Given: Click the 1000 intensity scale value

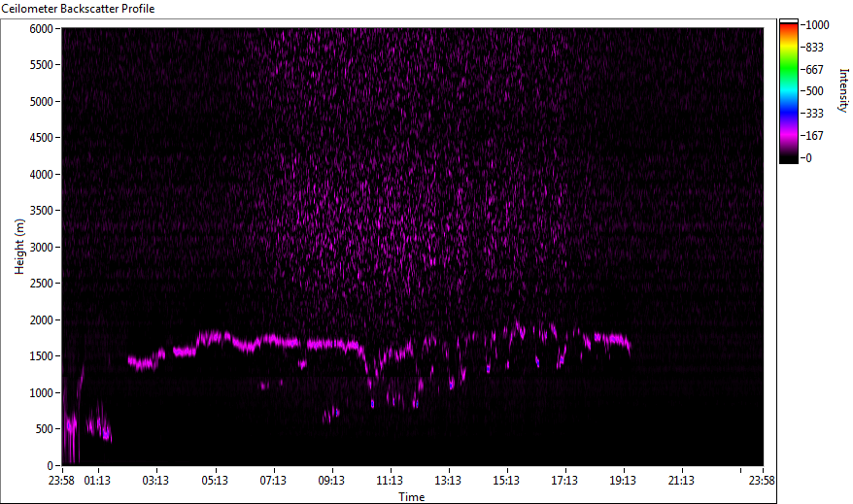Looking at the screenshot, I should pos(818,25).
